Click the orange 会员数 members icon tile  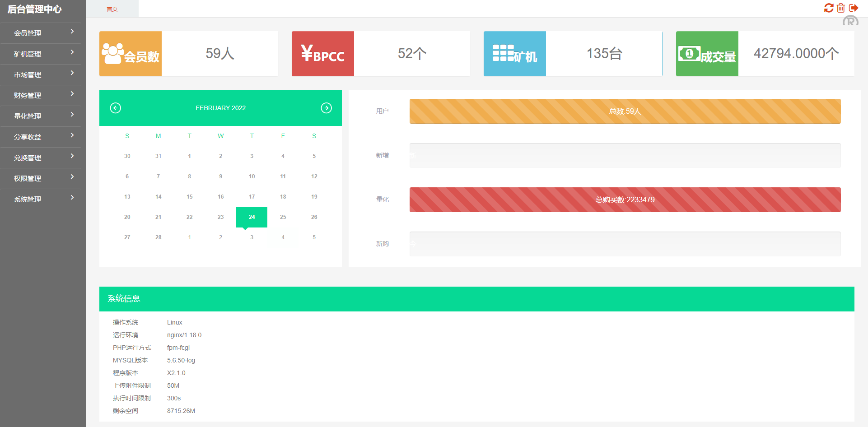[131, 54]
